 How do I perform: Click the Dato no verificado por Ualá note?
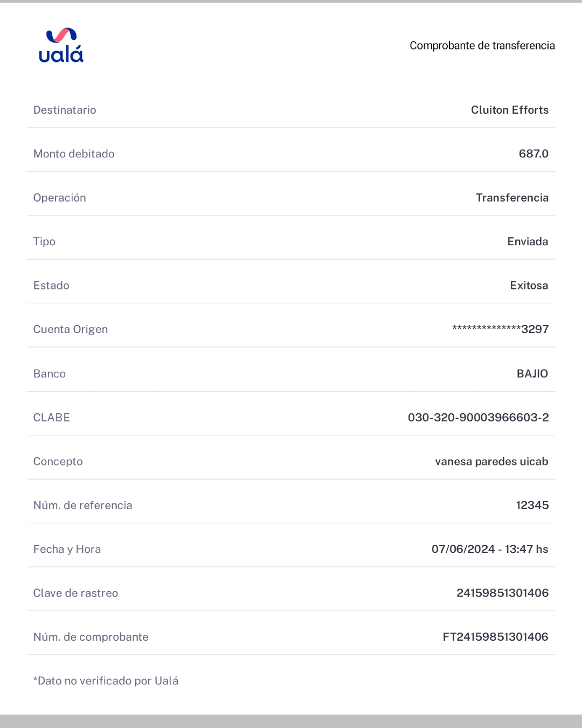(106, 681)
